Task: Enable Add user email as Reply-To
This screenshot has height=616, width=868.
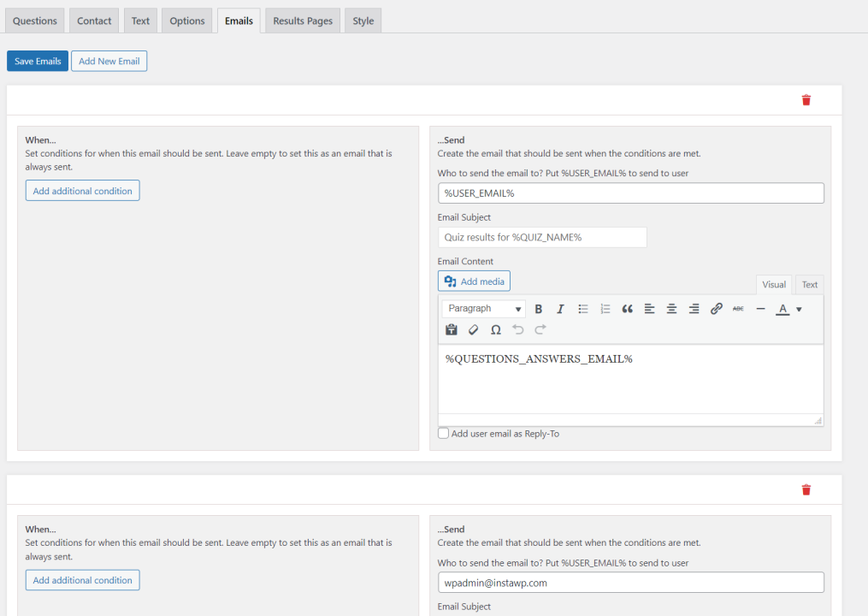Action: 443,433
